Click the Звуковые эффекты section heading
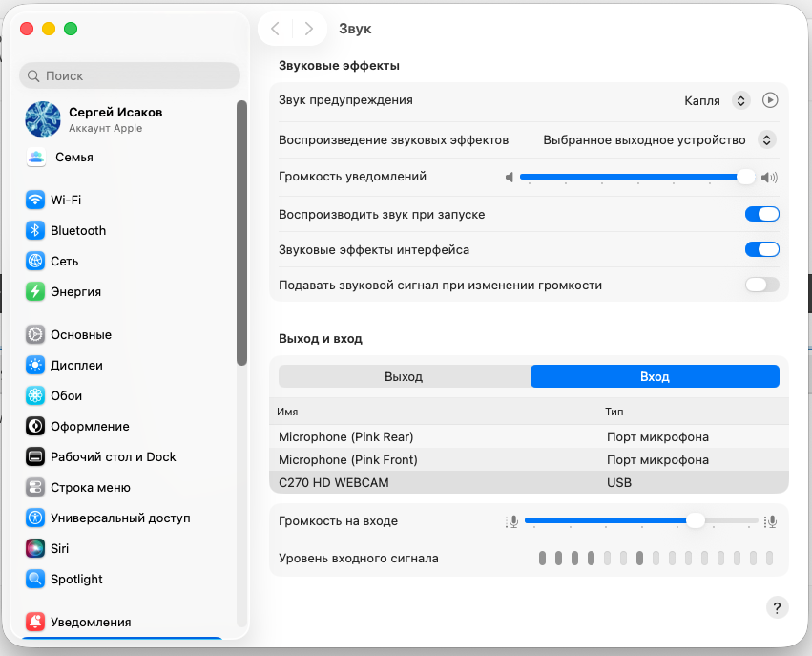The width and height of the screenshot is (812, 656). (x=339, y=65)
